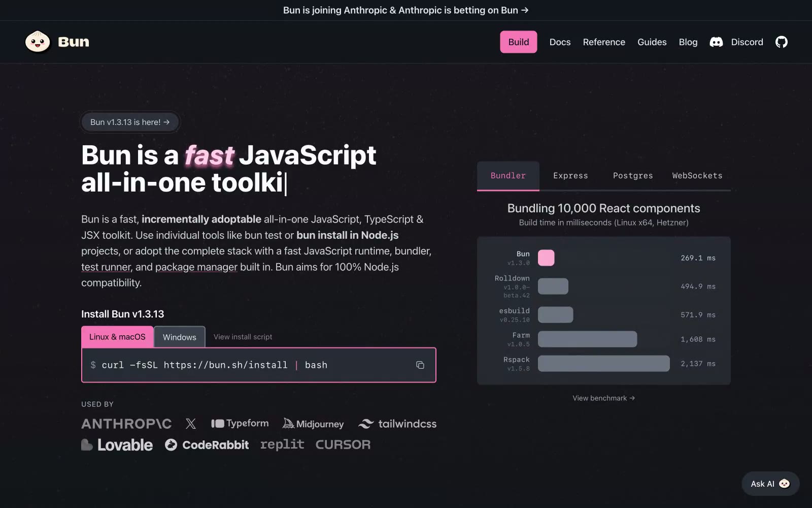This screenshot has width=812, height=508.
Task: Open Docs in the navigation
Action: click(560, 42)
